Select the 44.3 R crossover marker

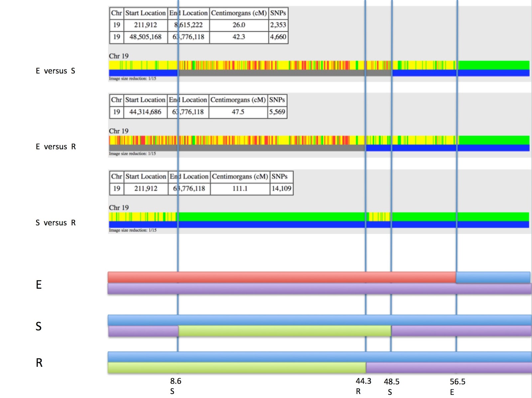point(362,385)
